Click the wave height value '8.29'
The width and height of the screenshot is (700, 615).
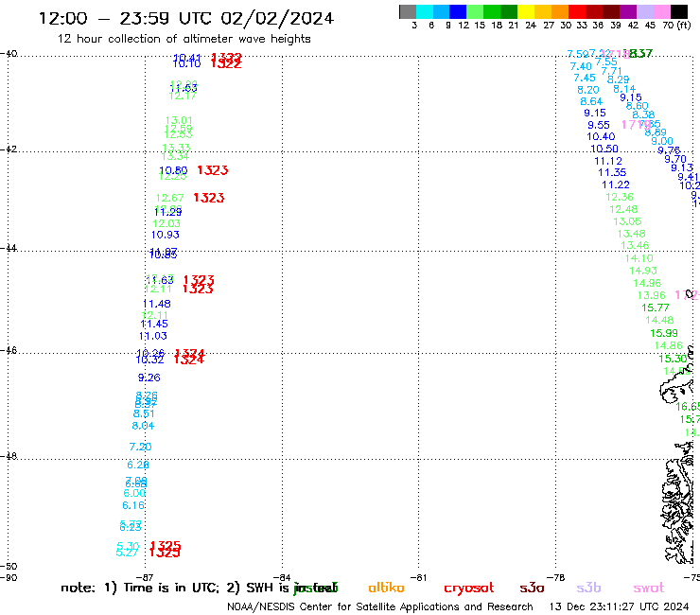619,79
